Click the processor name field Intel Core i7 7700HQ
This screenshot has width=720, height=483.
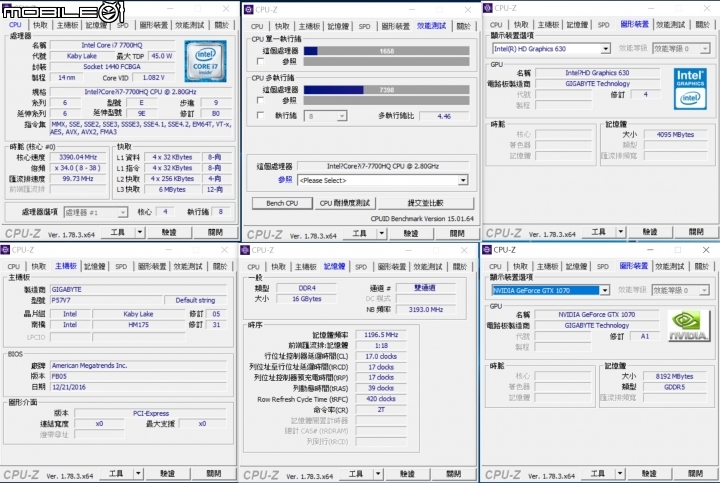pyautogui.click(x=112, y=45)
